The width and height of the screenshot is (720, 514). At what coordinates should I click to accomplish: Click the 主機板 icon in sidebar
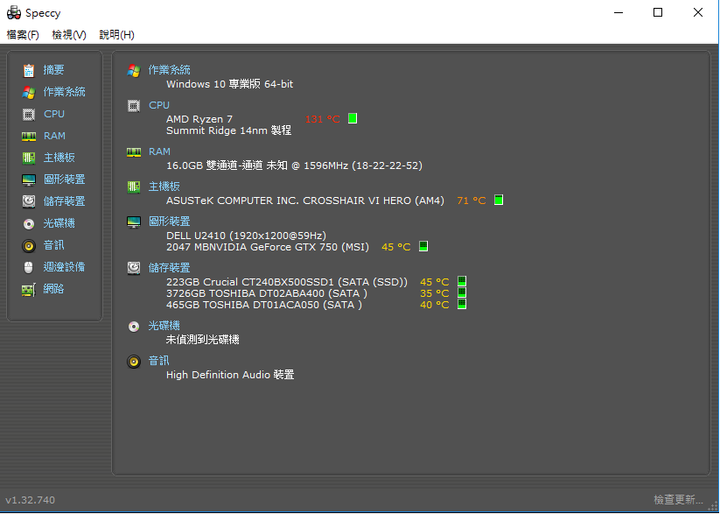(x=28, y=158)
